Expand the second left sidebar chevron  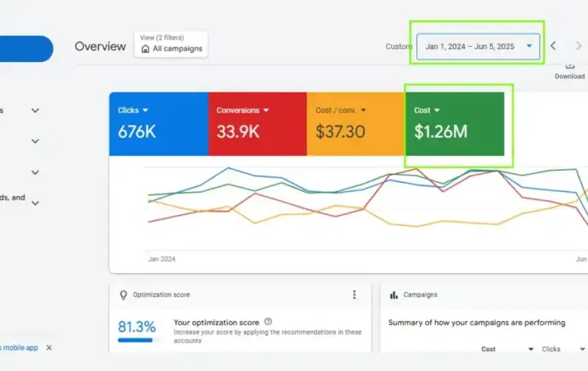click(35, 142)
